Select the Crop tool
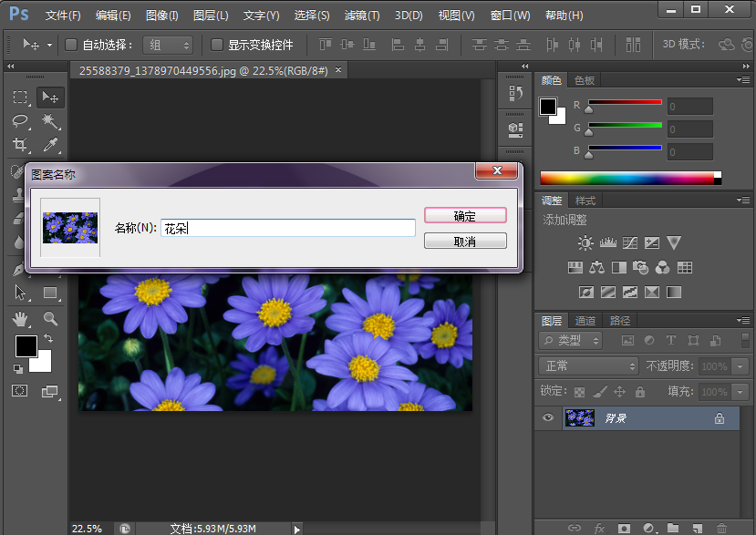 tap(20, 144)
